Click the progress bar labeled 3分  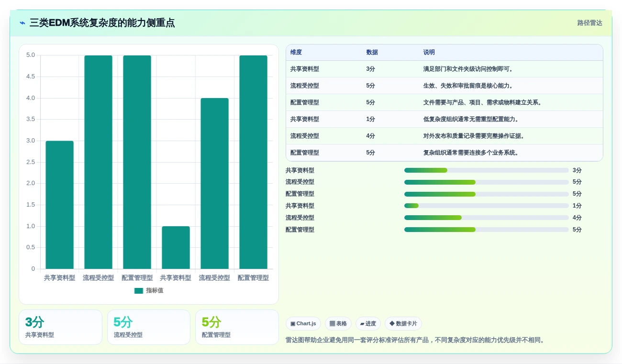pos(487,170)
